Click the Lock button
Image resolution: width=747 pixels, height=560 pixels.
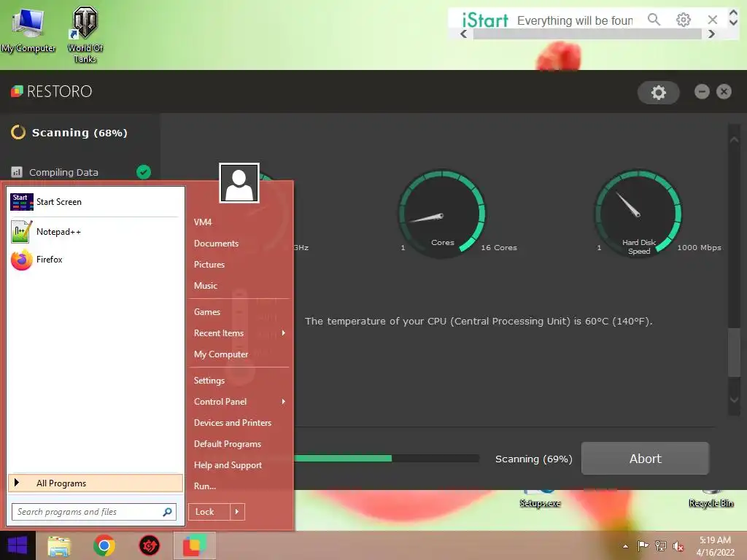tap(209, 512)
